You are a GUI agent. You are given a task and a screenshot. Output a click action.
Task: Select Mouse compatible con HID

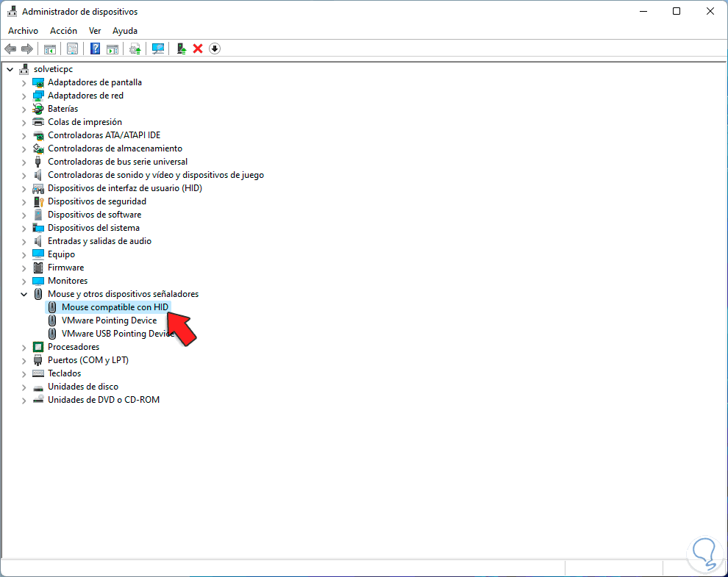click(x=115, y=307)
